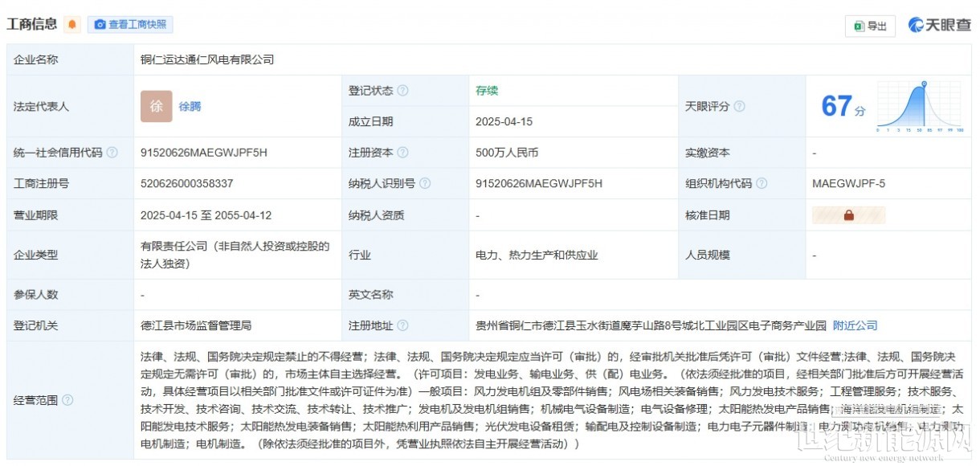Open legal representative 徐腾's profile link
Image resolution: width=980 pixels, height=466 pixels.
coord(190,106)
